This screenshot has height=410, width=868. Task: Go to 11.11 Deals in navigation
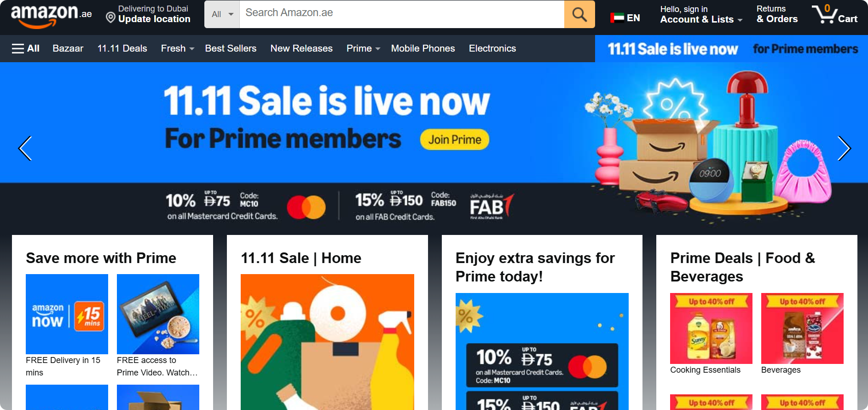[122, 48]
